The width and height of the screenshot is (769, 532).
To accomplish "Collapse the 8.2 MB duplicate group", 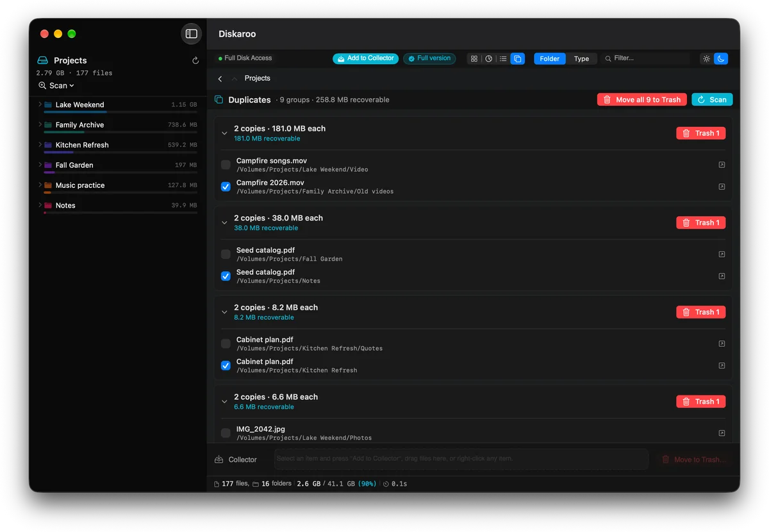I will pyautogui.click(x=224, y=312).
